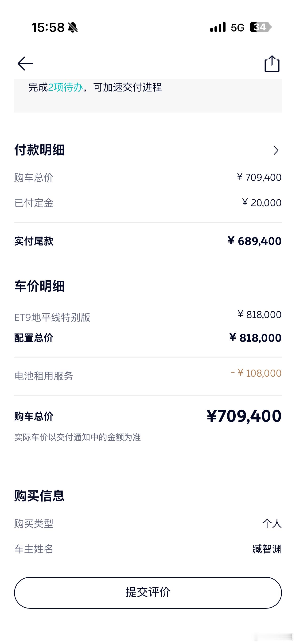
Task: Tap the 实付尾款 amount ¥689,400
Action: 254,241
